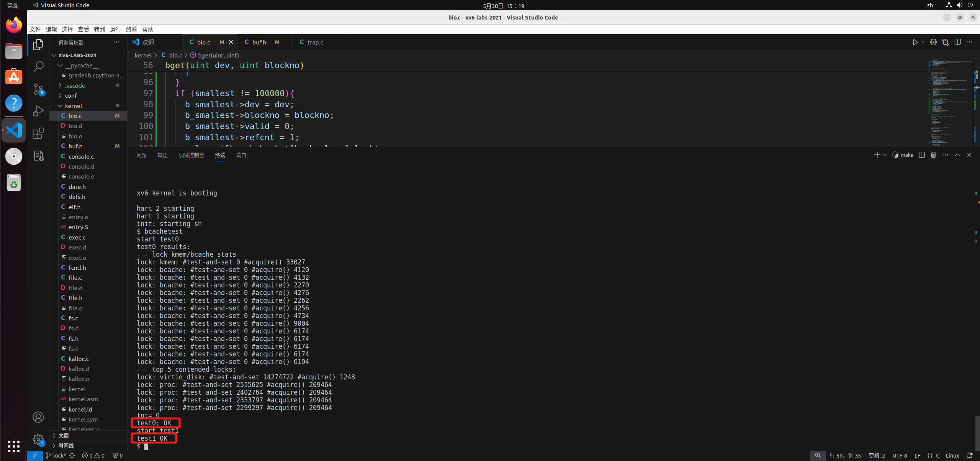Screen dimensions: 980x461
Task: Switch to the 输出 output panel tab
Action: [163, 155]
